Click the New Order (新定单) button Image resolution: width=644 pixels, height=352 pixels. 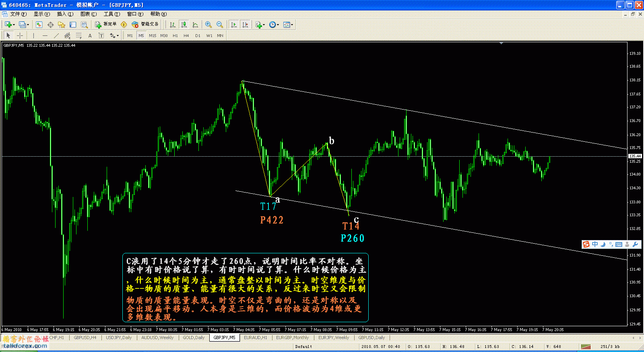pos(106,25)
